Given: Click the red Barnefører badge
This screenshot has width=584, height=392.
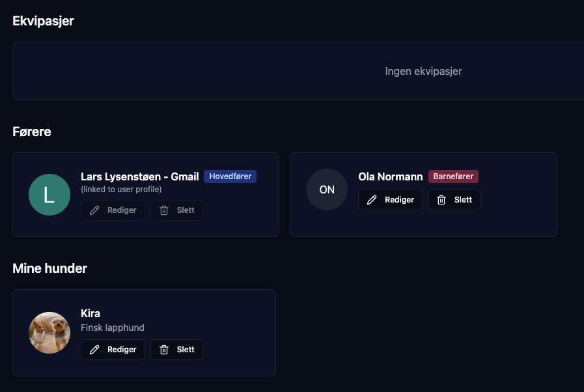Looking at the screenshot, I should pyautogui.click(x=453, y=176).
